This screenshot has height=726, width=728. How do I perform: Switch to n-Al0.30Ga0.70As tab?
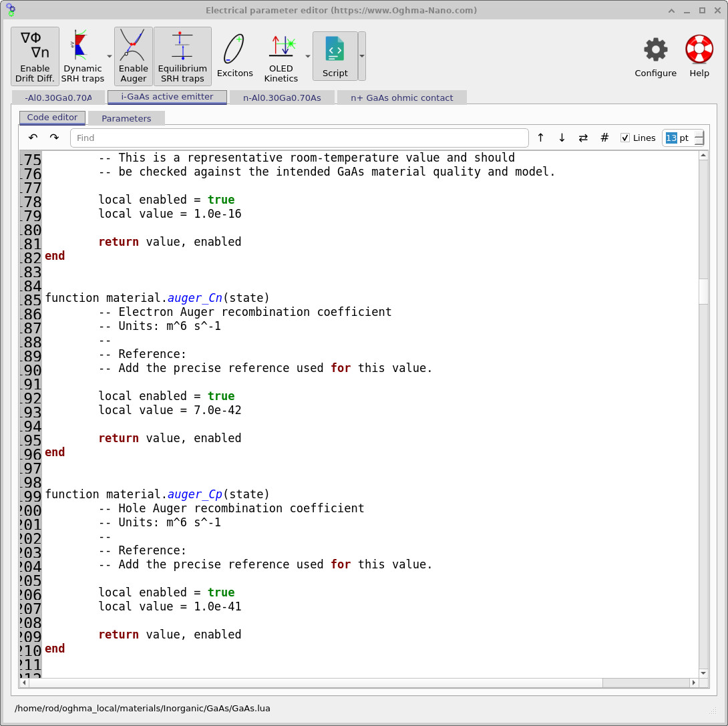pyautogui.click(x=282, y=98)
